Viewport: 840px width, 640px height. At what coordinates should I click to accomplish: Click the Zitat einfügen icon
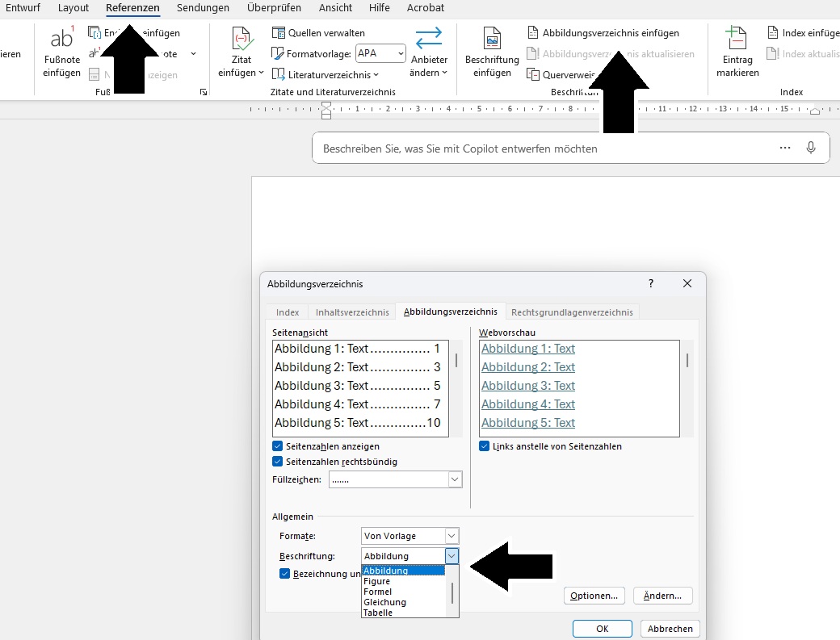(x=241, y=40)
